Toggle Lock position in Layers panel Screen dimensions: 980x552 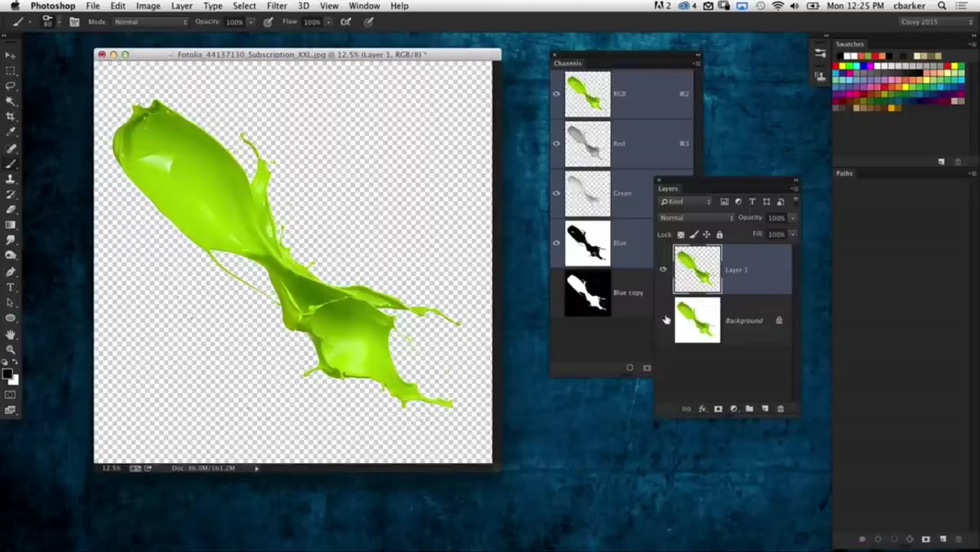click(706, 234)
